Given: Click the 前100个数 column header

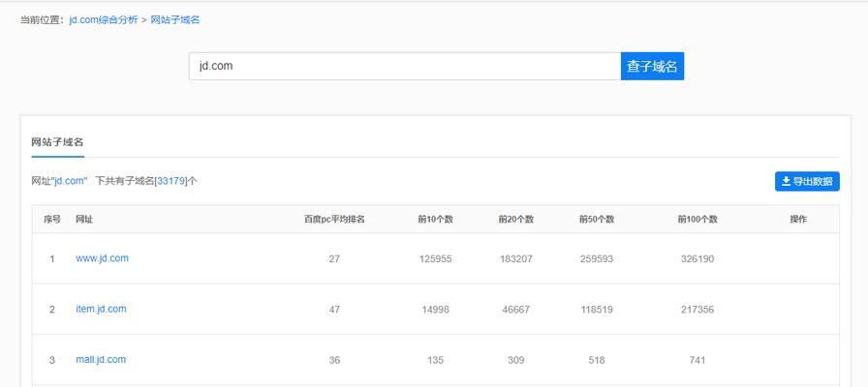Looking at the screenshot, I should click(697, 220).
